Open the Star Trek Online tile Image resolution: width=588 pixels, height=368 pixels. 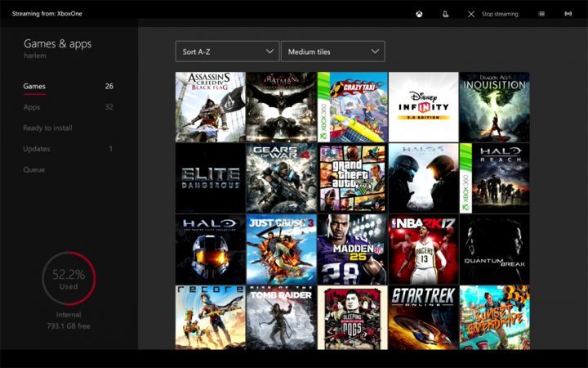(423, 317)
